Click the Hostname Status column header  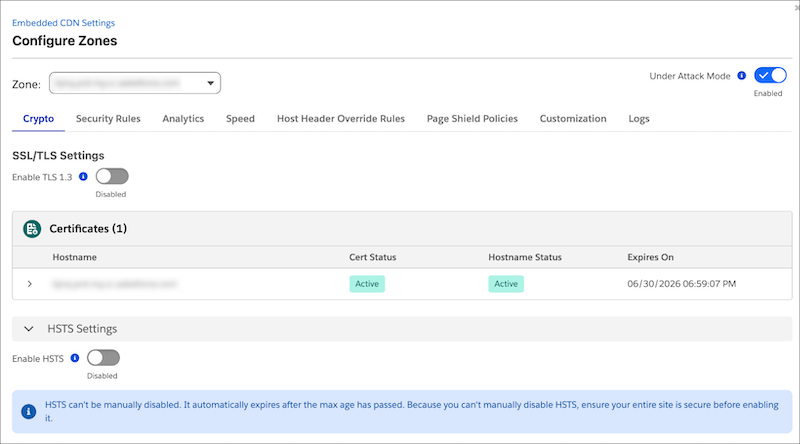(x=525, y=257)
